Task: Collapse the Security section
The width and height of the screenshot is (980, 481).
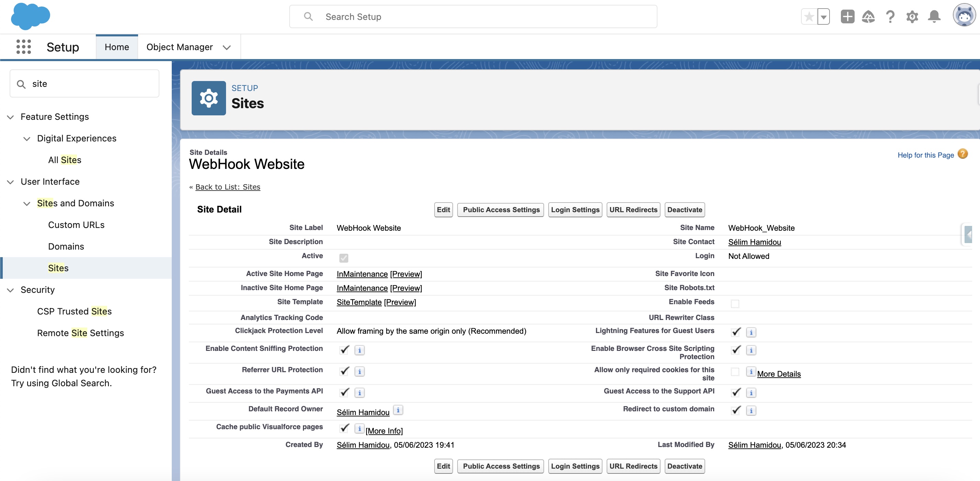Action: pos(10,290)
